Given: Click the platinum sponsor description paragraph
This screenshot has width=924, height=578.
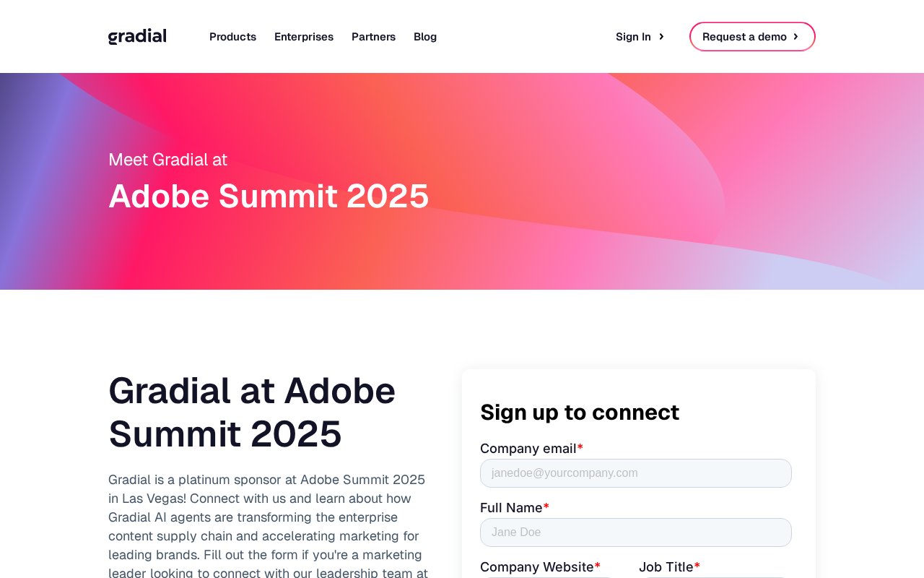Looking at the screenshot, I should coord(268,525).
